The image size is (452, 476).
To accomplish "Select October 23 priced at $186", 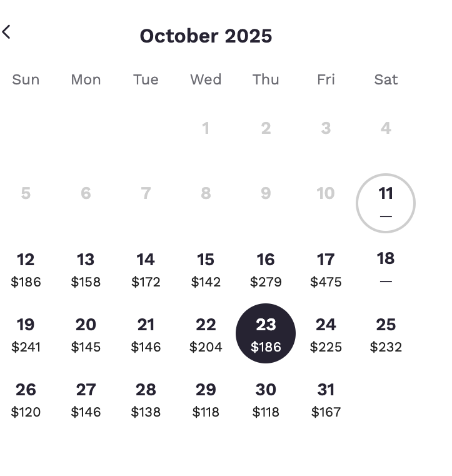I will [266, 333].
